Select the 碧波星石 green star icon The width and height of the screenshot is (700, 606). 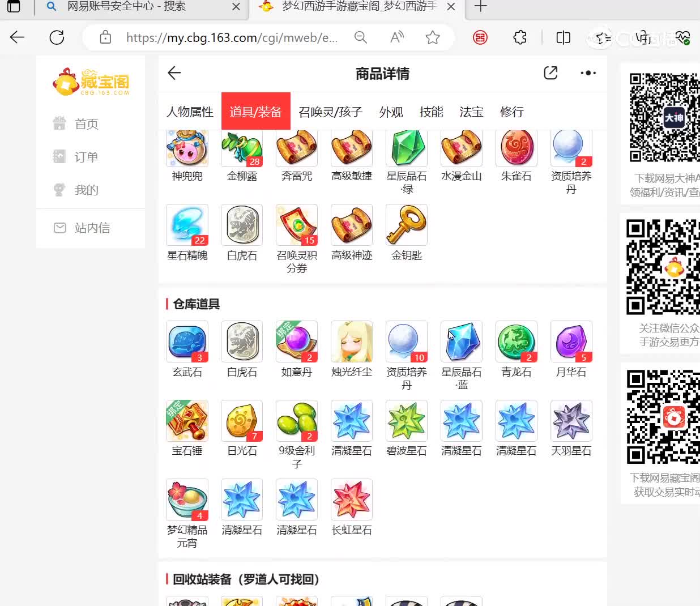click(407, 421)
